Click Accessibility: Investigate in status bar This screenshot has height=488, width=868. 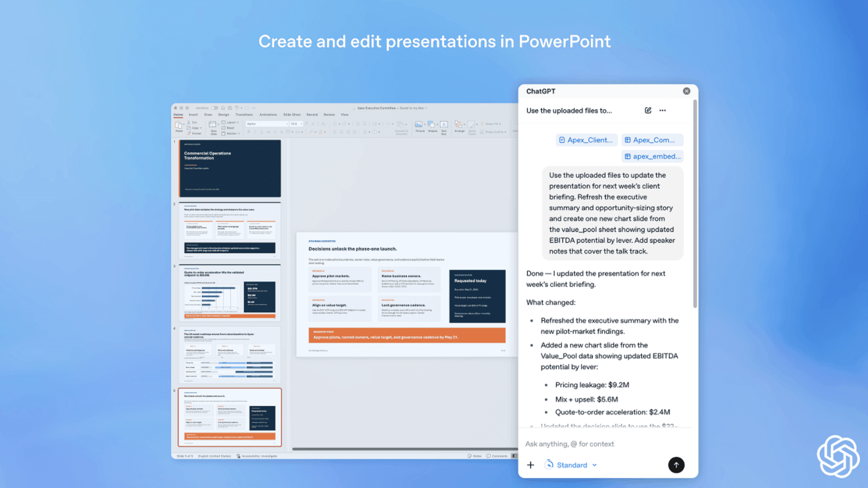click(257, 456)
